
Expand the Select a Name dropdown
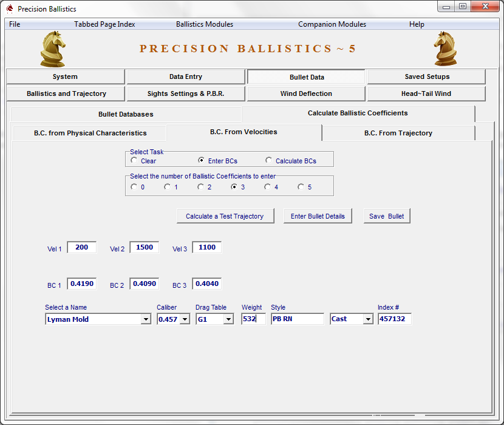(146, 319)
